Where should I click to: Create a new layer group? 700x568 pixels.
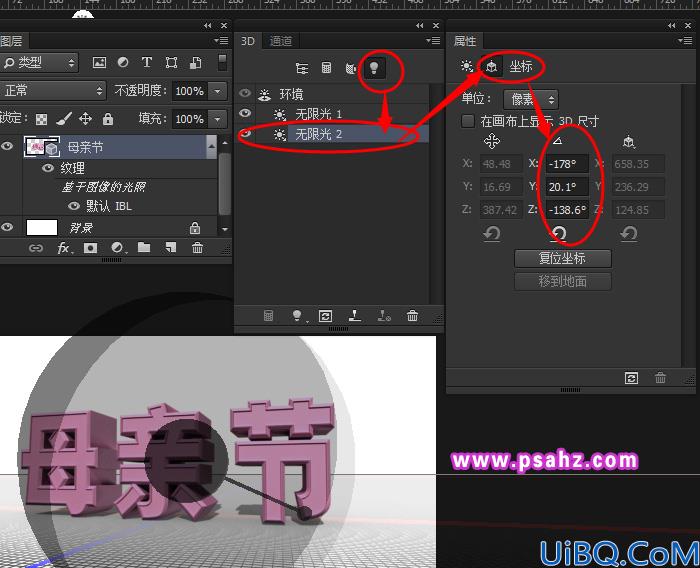pos(144,247)
